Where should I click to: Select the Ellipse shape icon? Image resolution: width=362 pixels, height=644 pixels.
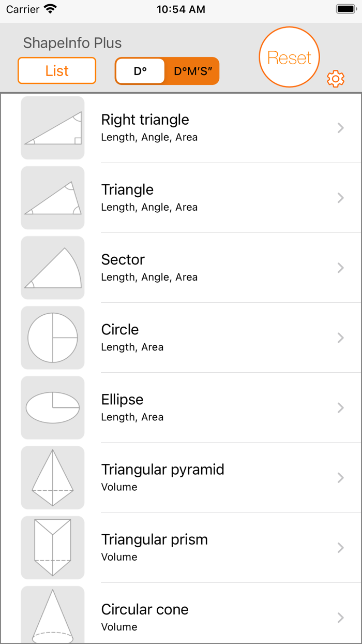coord(52,407)
